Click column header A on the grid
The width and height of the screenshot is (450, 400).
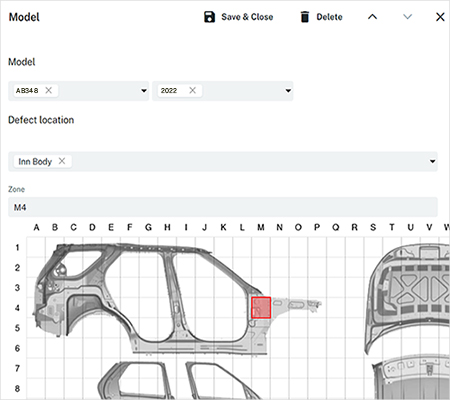pyautogui.click(x=36, y=227)
